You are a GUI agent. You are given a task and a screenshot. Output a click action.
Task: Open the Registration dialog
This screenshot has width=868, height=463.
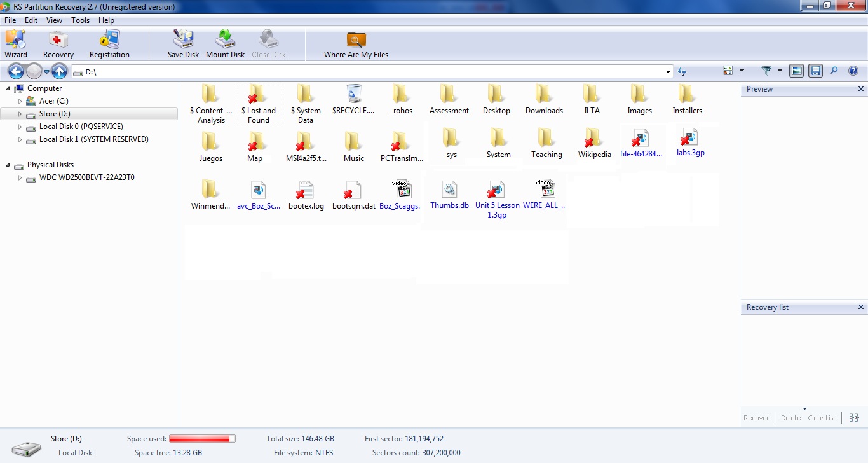(109, 44)
